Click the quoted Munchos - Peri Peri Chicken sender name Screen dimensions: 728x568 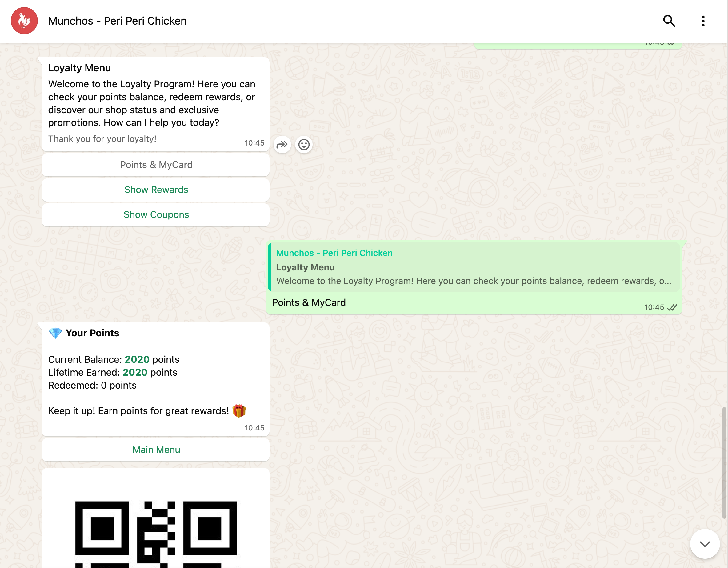[x=334, y=253]
